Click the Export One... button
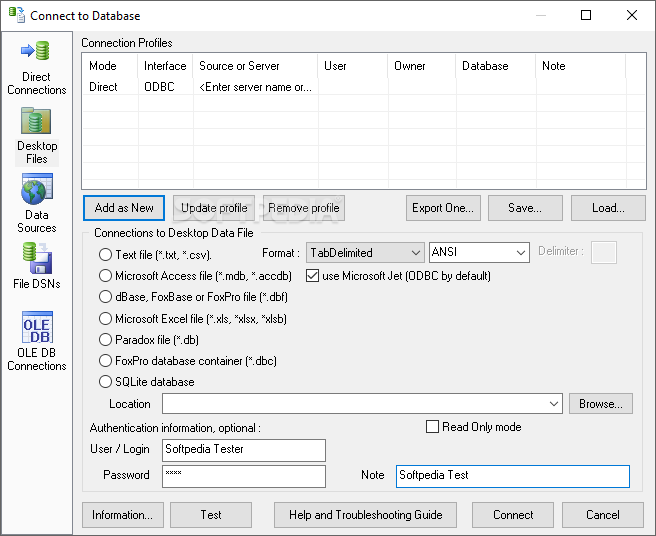 click(443, 208)
